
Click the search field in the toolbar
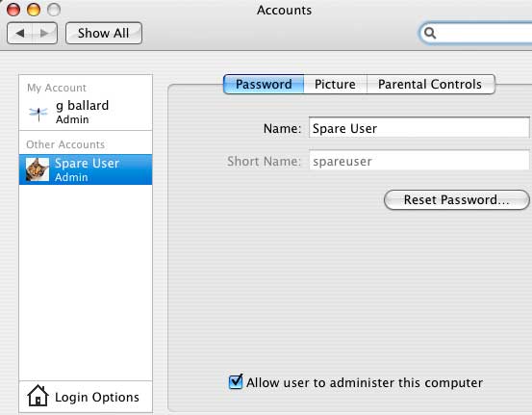point(477,33)
